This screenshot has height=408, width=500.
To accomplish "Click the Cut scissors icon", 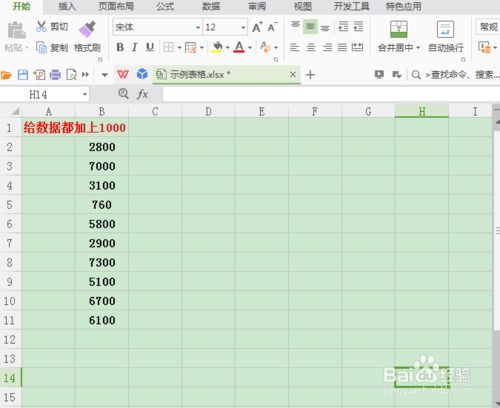I will coord(41,26).
